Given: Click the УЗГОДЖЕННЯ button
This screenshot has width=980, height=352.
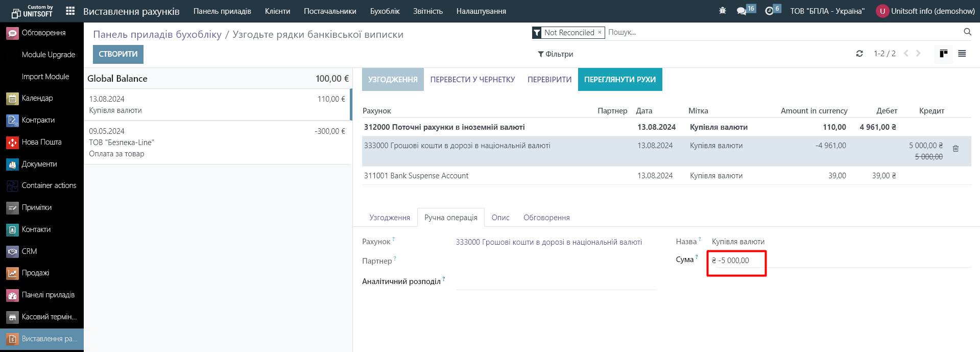Looking at the screenshot, I should tap(393, 80).
